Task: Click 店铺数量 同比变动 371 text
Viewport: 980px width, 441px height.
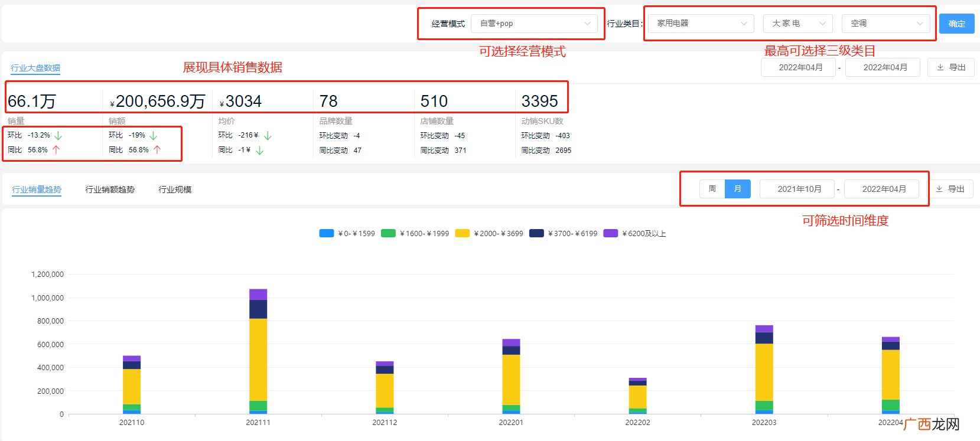Action: tap(444, 151)
